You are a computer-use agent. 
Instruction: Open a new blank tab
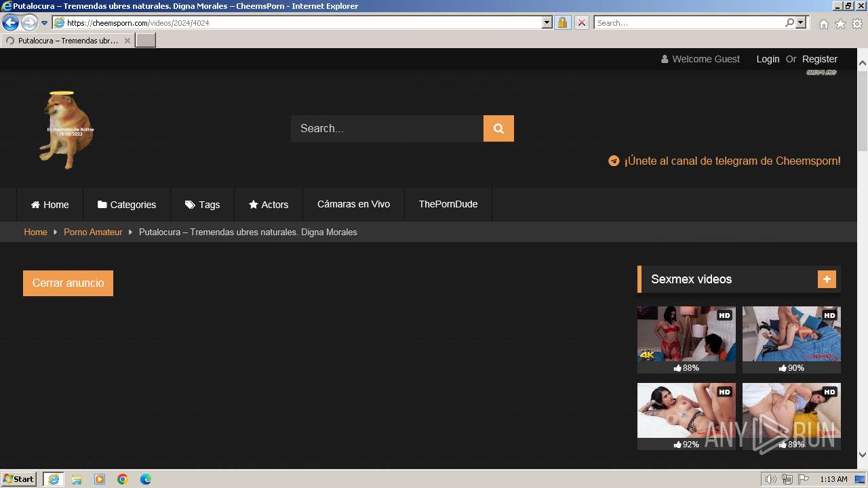point(146,41)
